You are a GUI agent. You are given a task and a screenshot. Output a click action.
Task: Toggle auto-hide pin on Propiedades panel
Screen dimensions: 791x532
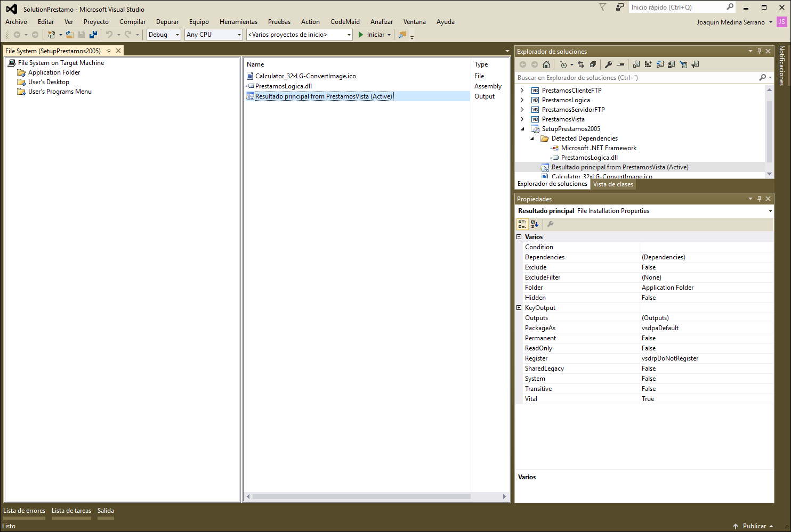(760, 199)
